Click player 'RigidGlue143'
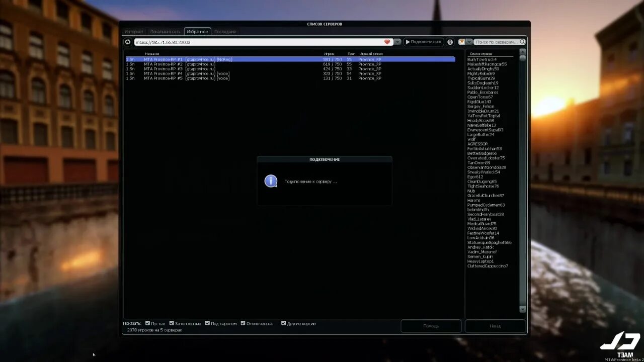Image resolution: width=644 pixels, height=362 pixels. tap(479, 102)
